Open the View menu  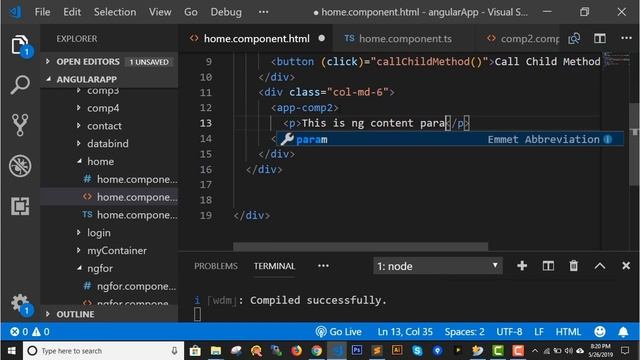tap(160, 12)
